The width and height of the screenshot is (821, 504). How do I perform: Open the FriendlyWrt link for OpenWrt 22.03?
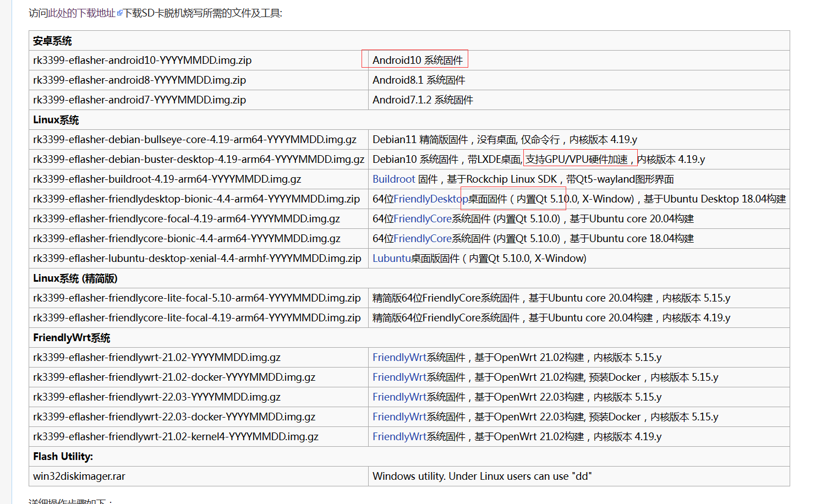pyautogui.click(x=399, y=397)
